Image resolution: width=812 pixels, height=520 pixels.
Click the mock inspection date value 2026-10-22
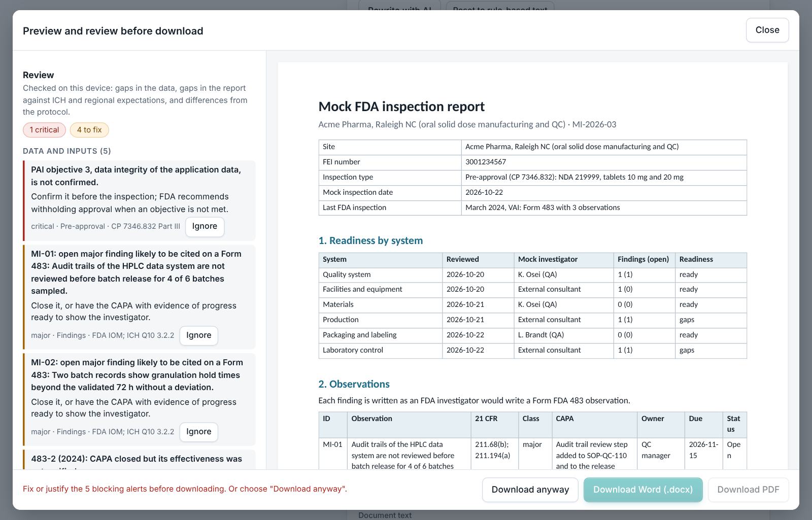point(604,192)
